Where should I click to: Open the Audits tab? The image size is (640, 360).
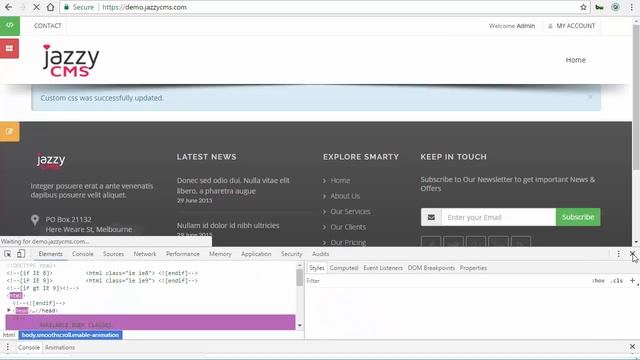coord(320,254)
